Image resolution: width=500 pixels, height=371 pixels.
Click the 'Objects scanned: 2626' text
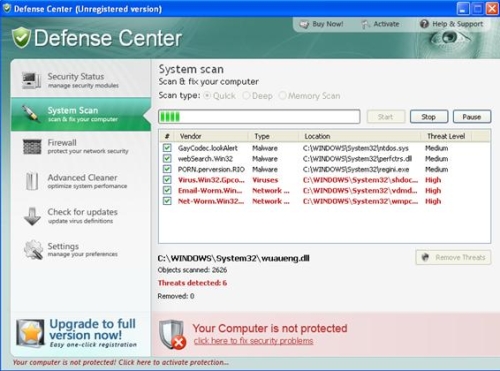[x=192, y=270]
